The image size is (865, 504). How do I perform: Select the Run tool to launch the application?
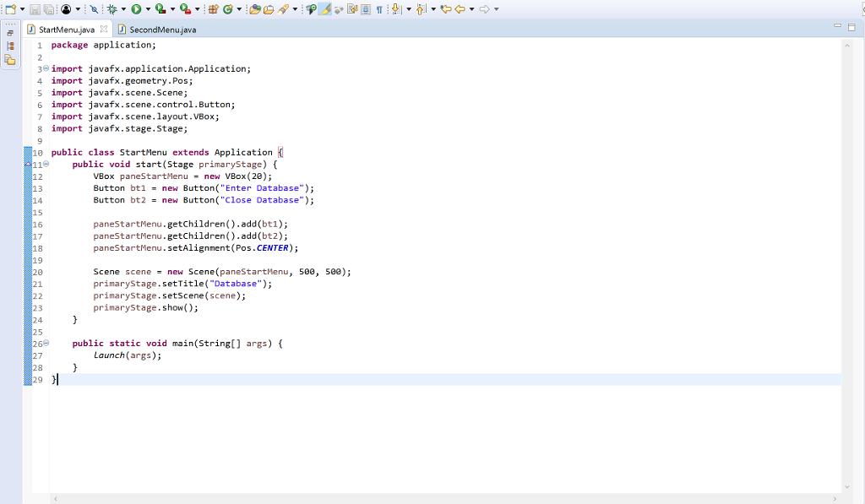click(x=137, y=8)
